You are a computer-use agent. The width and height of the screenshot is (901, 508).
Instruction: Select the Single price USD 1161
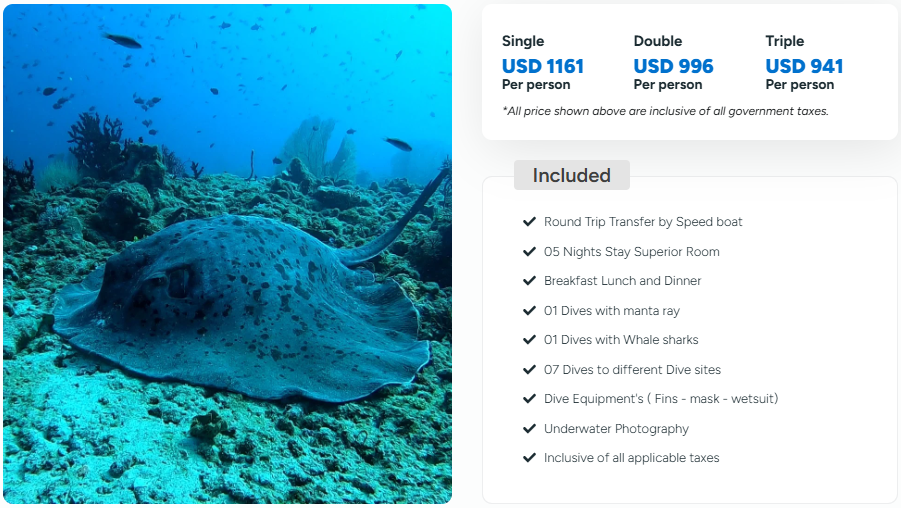(543, 67)
